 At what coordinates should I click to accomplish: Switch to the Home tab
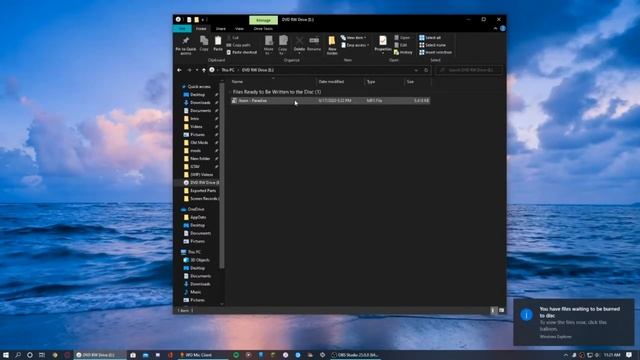201,29
